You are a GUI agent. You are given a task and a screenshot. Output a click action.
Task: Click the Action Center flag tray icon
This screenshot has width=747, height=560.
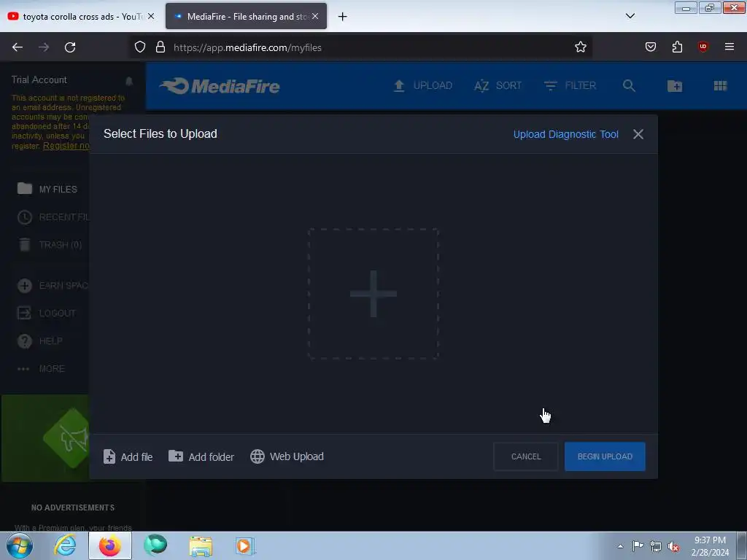[638, 545]
